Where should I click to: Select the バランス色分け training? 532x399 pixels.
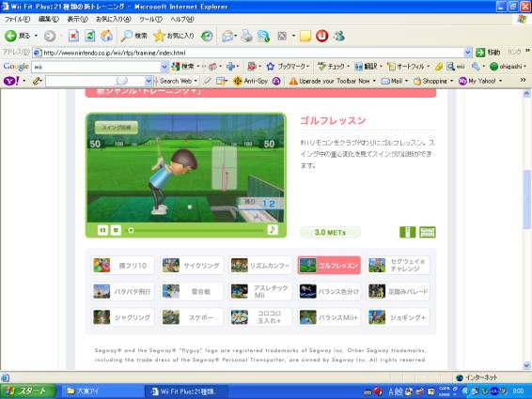tap(329, 291)
